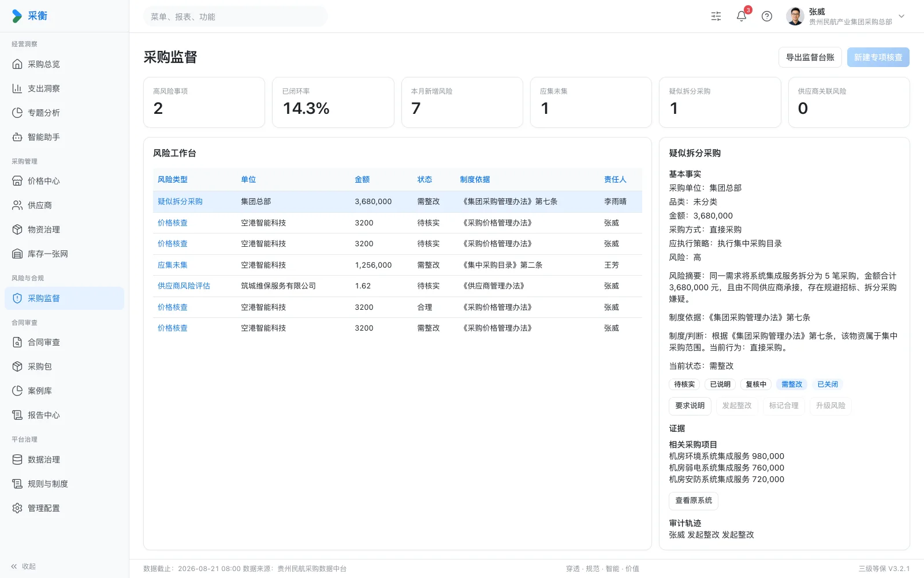Click the search box 菜单、报表、功能

236,17
